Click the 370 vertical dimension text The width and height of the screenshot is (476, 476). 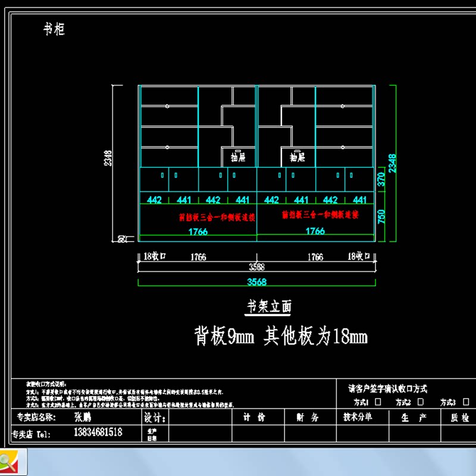[x=382, y=180]
